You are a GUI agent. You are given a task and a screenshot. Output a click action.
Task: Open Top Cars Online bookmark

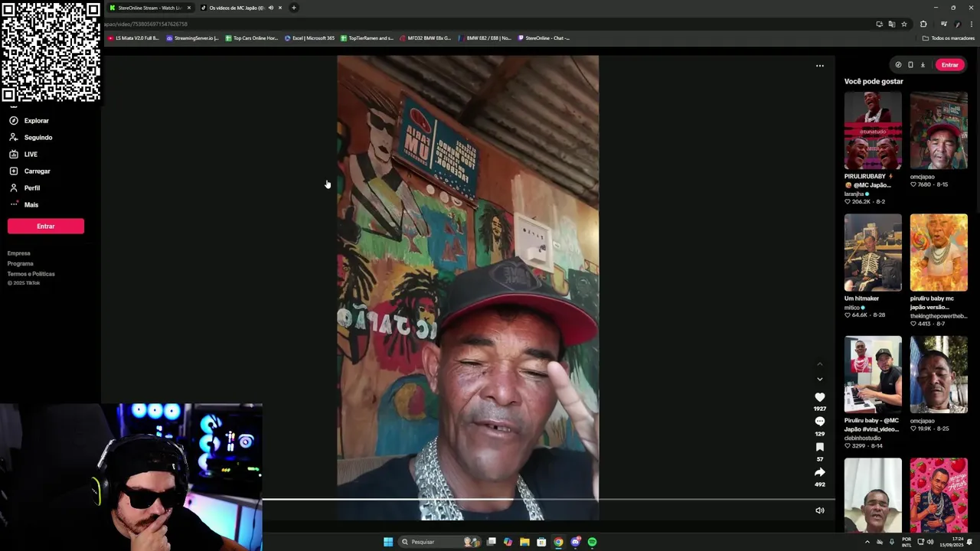point(252,38)
